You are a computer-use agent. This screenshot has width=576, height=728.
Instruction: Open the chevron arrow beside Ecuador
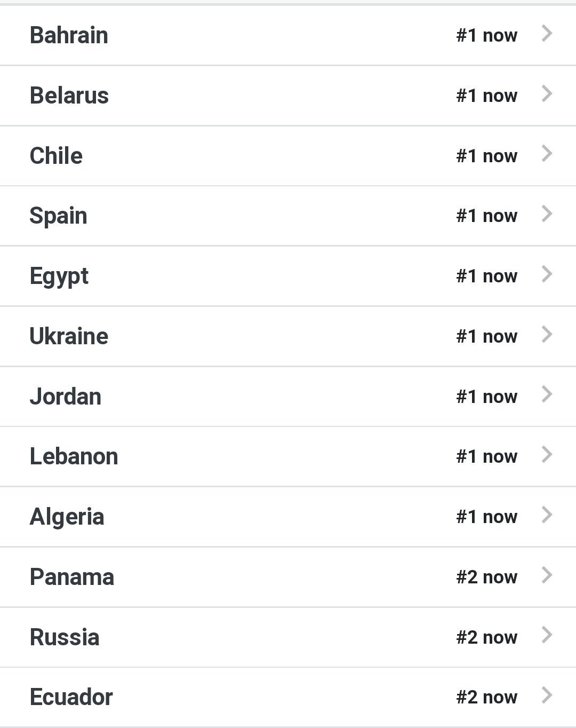coord(547,695)
